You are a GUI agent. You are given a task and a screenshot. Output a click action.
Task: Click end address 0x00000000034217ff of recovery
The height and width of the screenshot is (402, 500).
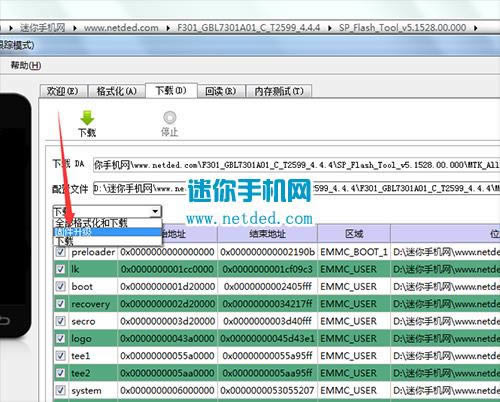(267, 304)
